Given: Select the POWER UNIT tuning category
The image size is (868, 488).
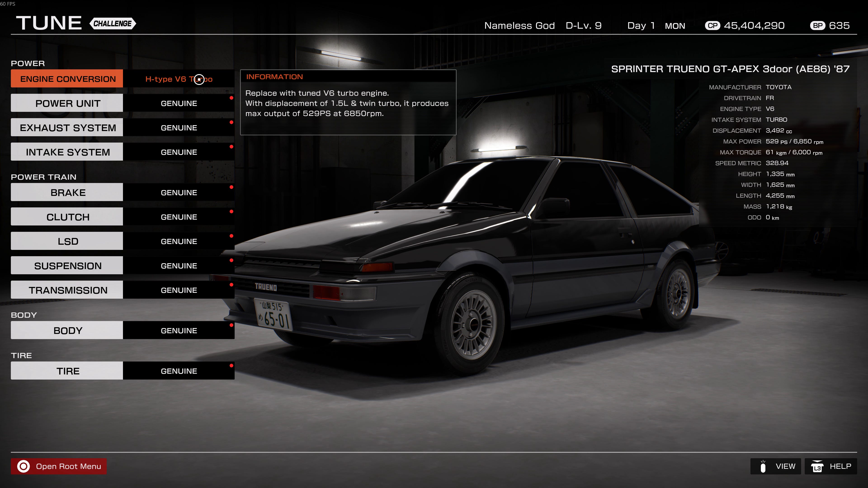Looking at the screenshot, I should point(67,103).
